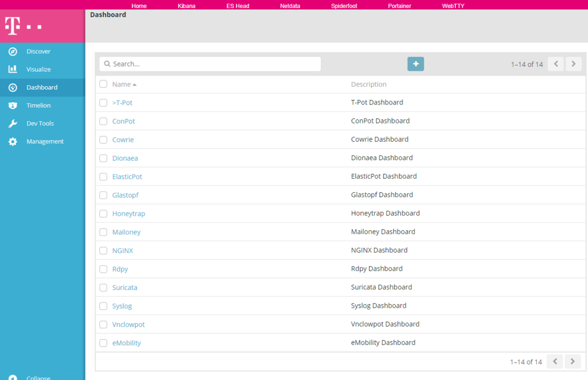
Task: Select the ElasticPot row checkbox
Action: [x=103, y=176]
